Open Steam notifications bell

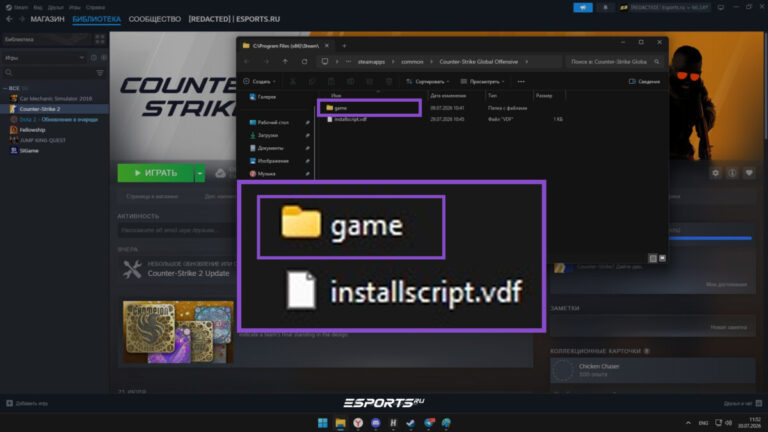(605, 7)
